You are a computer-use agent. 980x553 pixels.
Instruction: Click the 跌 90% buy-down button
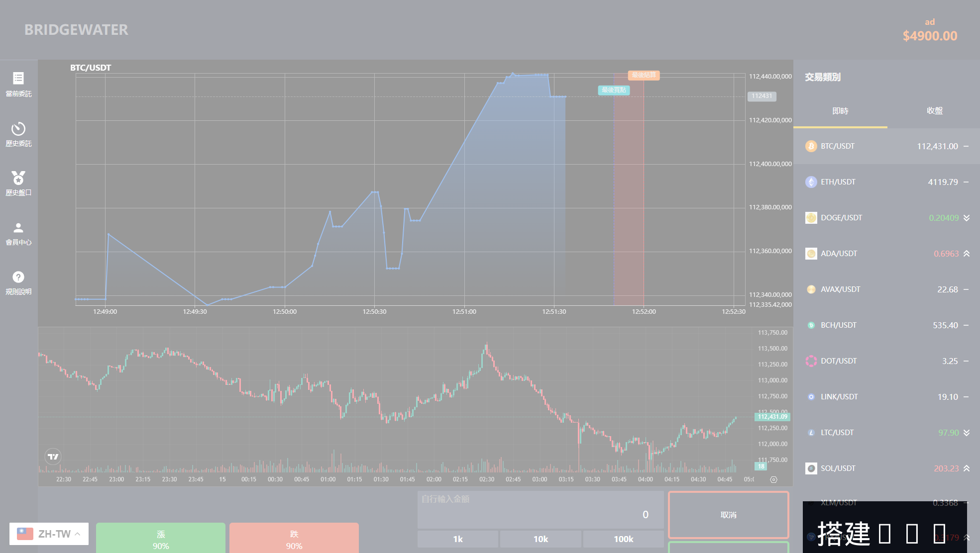point(294,538)
